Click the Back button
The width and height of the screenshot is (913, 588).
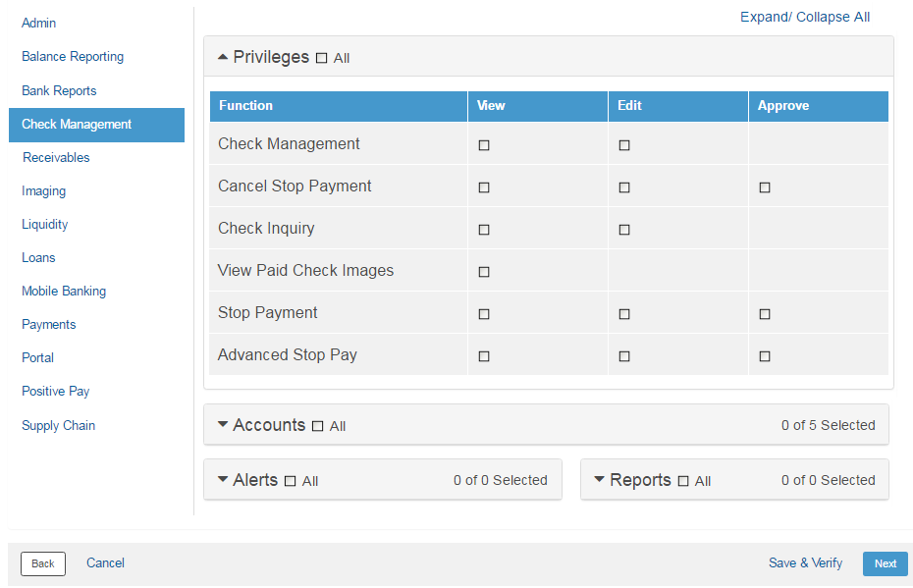pyautogui.click(x=42, y=563)
